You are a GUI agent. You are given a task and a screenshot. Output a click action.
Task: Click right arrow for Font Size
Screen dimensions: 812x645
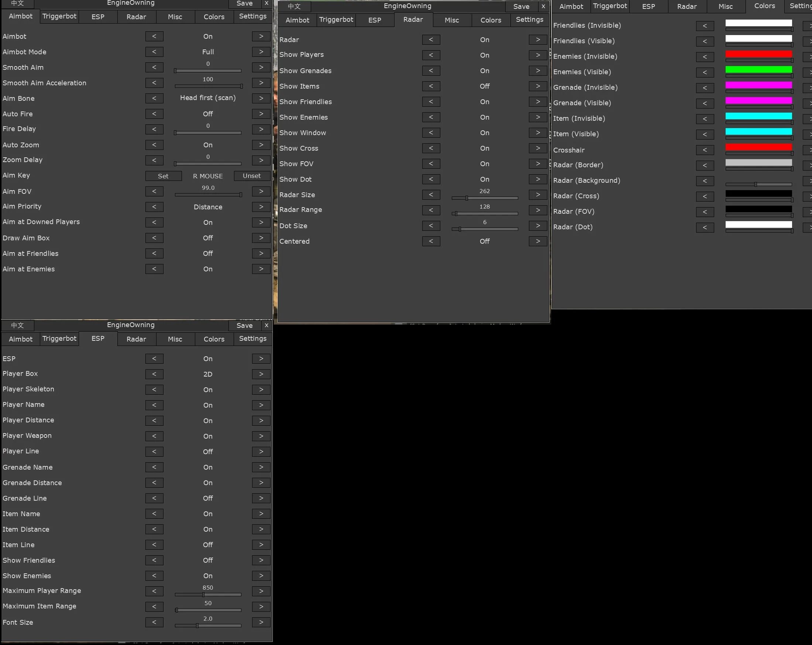(x=261, y=622)
